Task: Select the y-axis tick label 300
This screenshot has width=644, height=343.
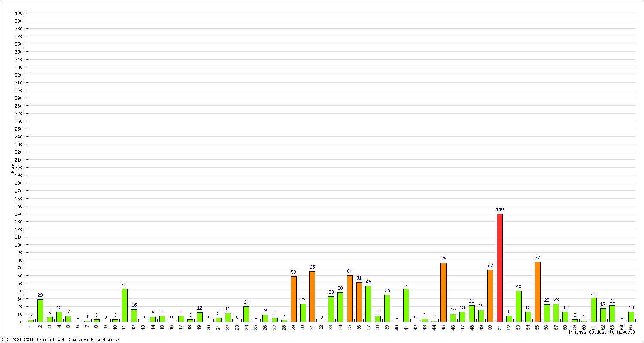Action: 18,90
